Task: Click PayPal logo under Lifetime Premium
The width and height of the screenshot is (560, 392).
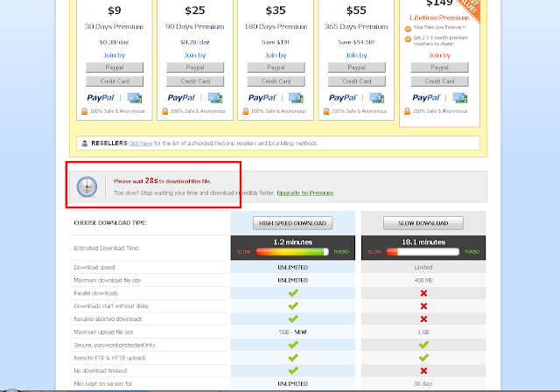Action: tap(426, 97)
